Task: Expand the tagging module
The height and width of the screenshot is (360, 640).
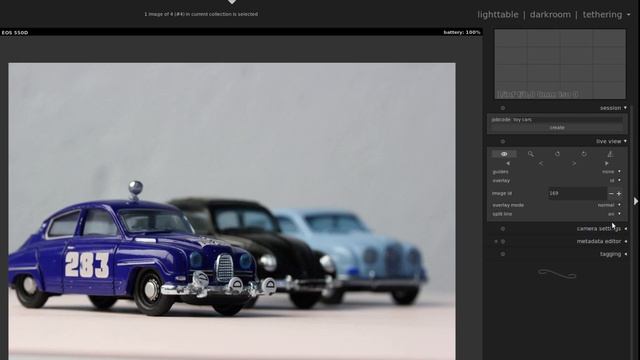Action: pyautogui.click(x=610, y=254)
